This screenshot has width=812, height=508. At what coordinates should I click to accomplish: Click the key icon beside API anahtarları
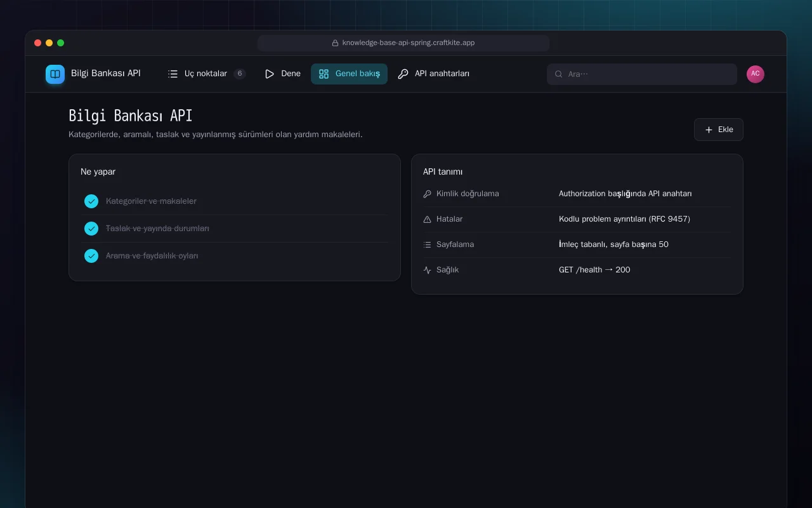tap(403, 74)
